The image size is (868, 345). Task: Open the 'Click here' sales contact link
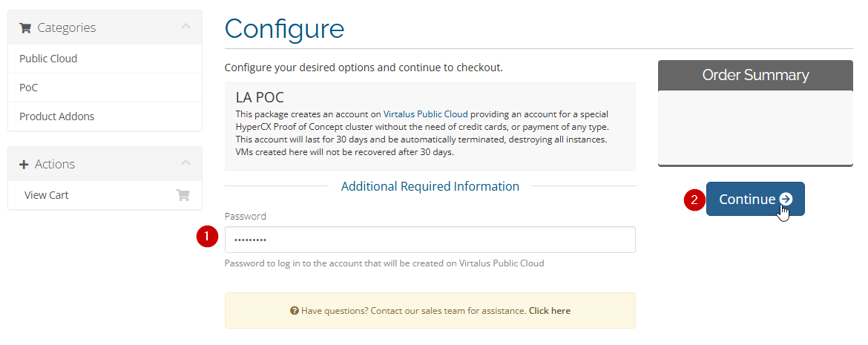click(549, 311)
